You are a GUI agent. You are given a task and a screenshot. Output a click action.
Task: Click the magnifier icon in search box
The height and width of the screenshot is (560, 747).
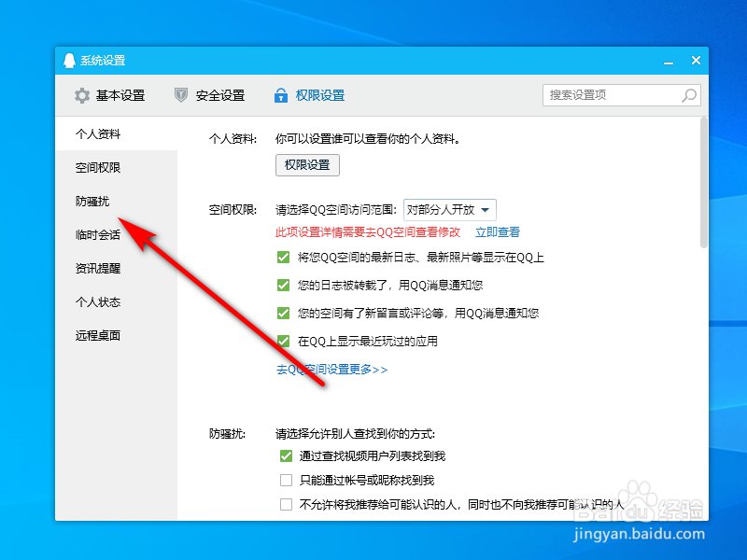pyautogui.click(x=689, y=95)
